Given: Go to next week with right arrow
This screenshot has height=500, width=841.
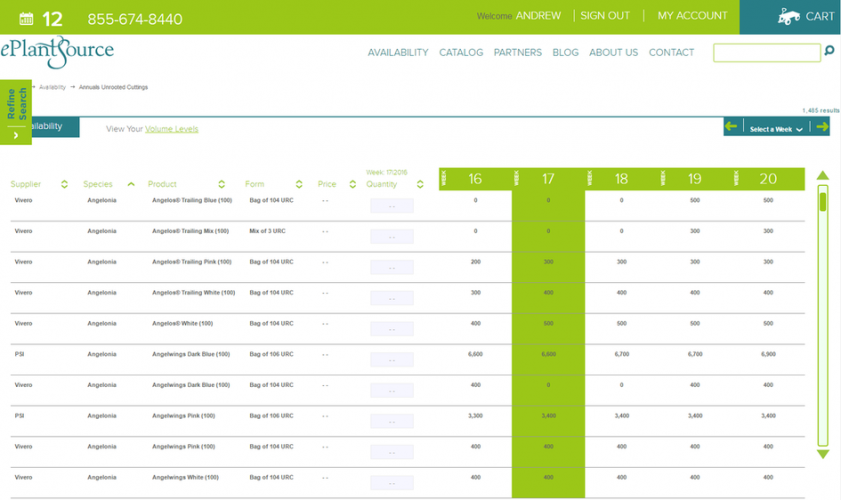Looking at the screenshot, I should 822,127.
